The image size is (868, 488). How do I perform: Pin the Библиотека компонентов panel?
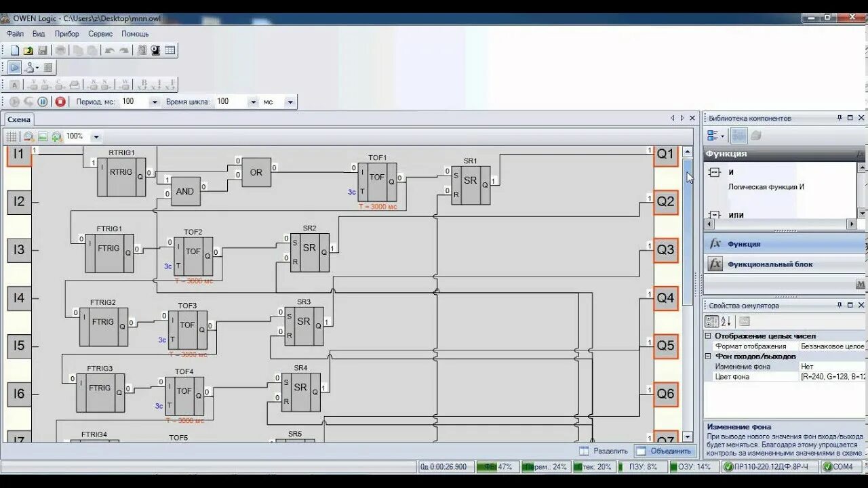point(840,117)
